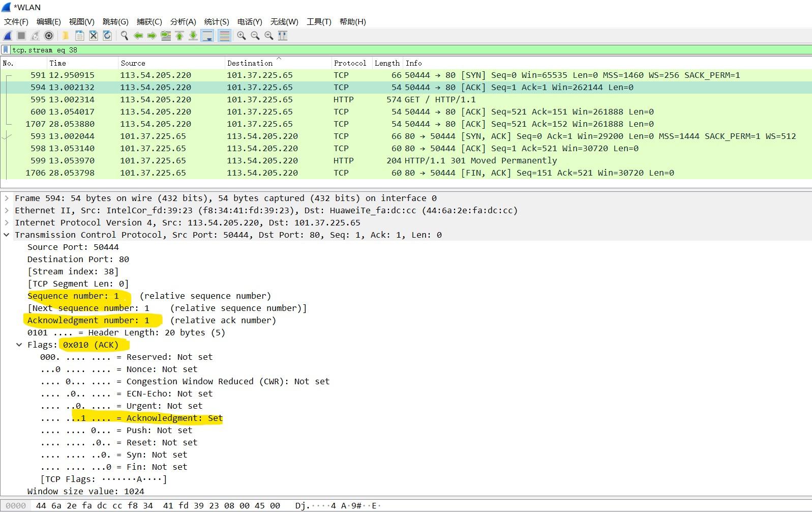This screenshot has width=812, height=512.
Task: Collapse the Flags 0x010 (ACK) node
Action: (19, 345)
